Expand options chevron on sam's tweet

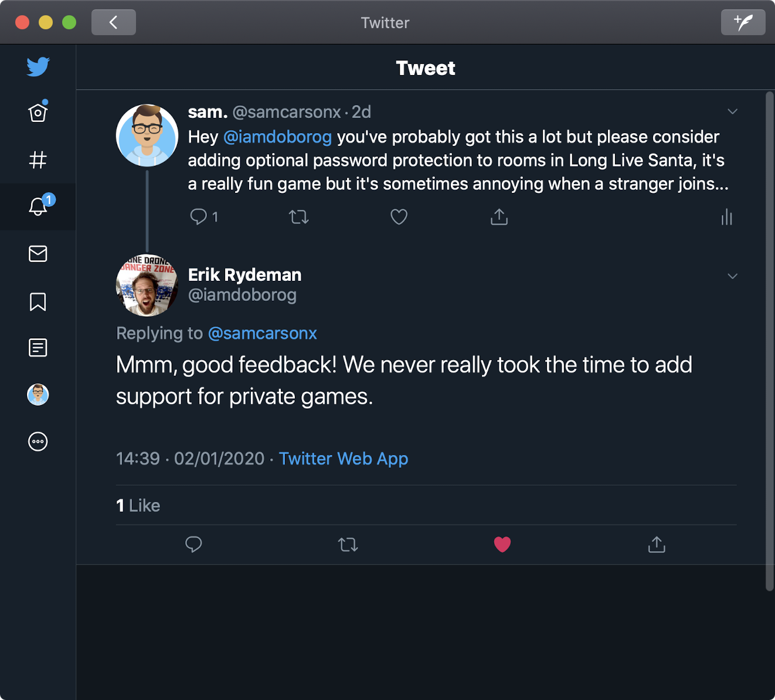[732, 111]
